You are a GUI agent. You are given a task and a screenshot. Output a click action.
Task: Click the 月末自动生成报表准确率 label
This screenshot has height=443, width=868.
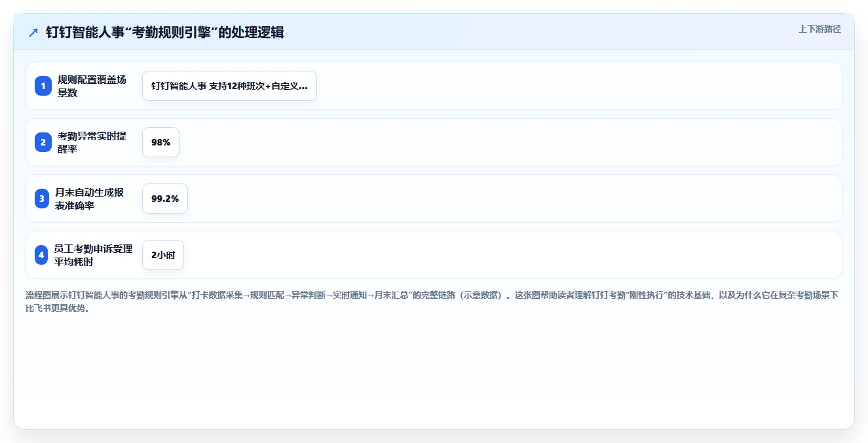90,199
